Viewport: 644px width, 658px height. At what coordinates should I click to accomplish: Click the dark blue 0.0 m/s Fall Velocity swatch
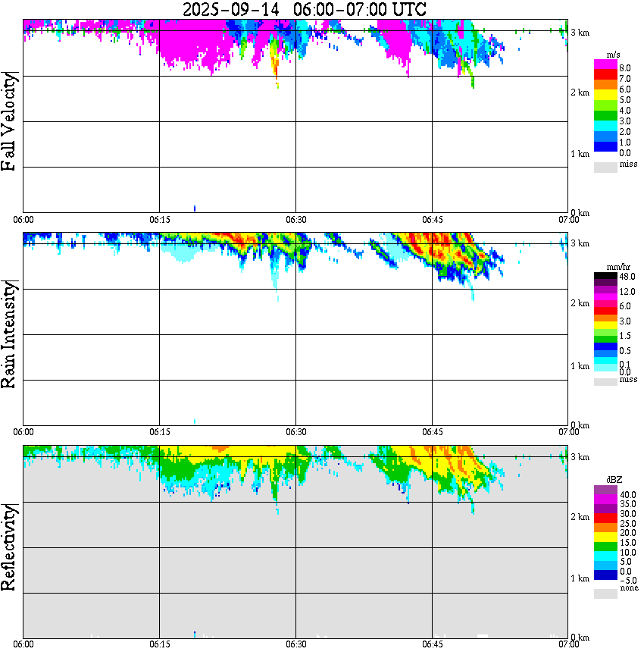tap(605, 146)
